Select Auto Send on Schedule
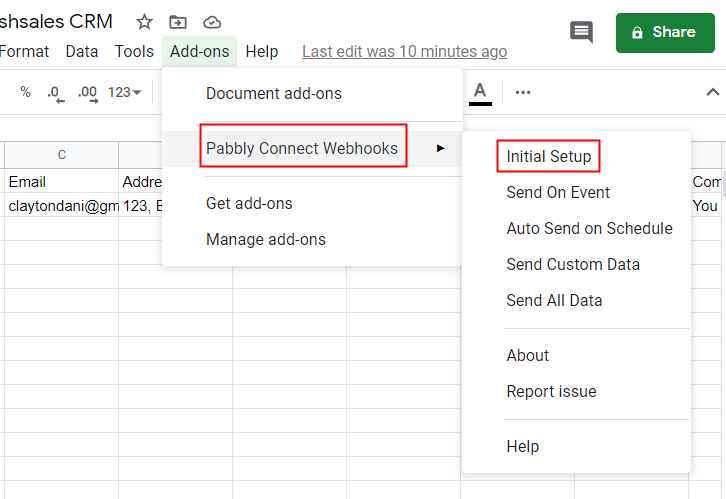The height and width of the screenshot is (499, 726). point(589,228)
